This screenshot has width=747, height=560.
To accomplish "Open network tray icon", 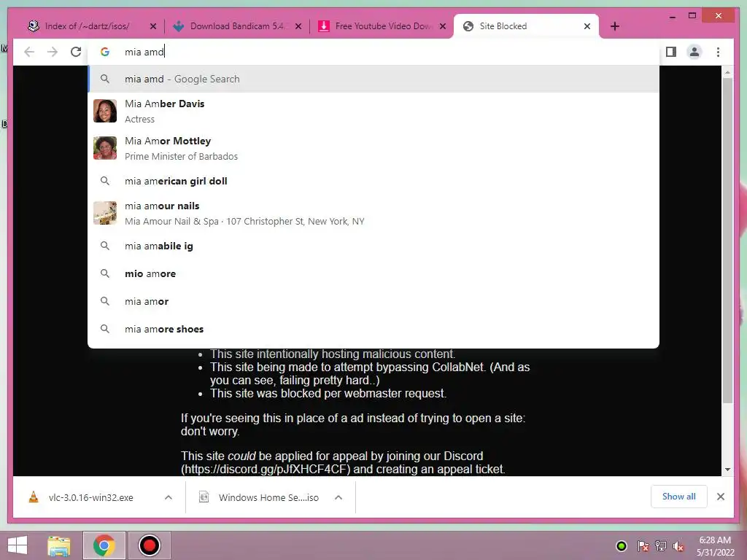I will click(x=661, y=546).
